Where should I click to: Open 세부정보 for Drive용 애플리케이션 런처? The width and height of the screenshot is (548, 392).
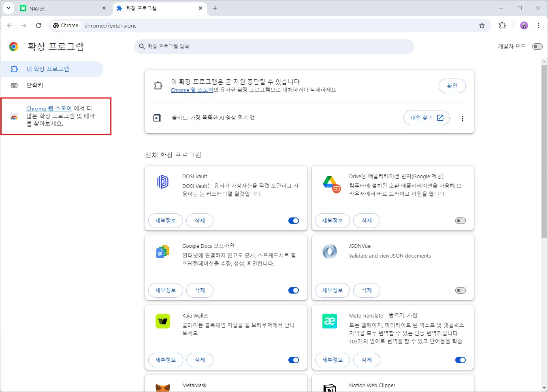[x=333, y=221]
